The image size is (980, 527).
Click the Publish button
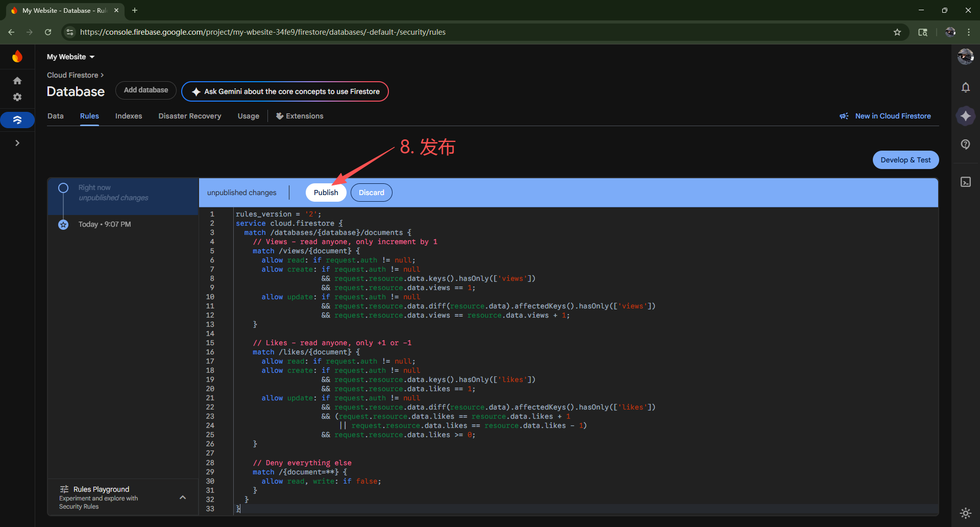(x=326, y=193)
